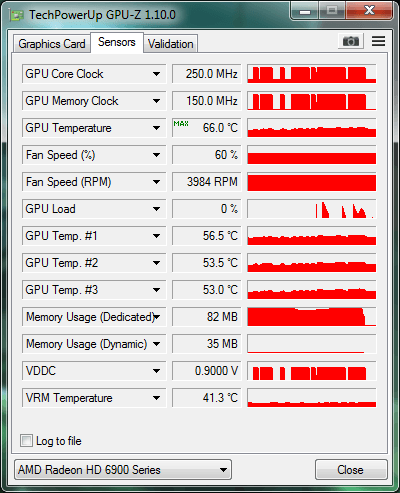Open the hamburger menu icon

pyautogui.click(x=378, y=41)
